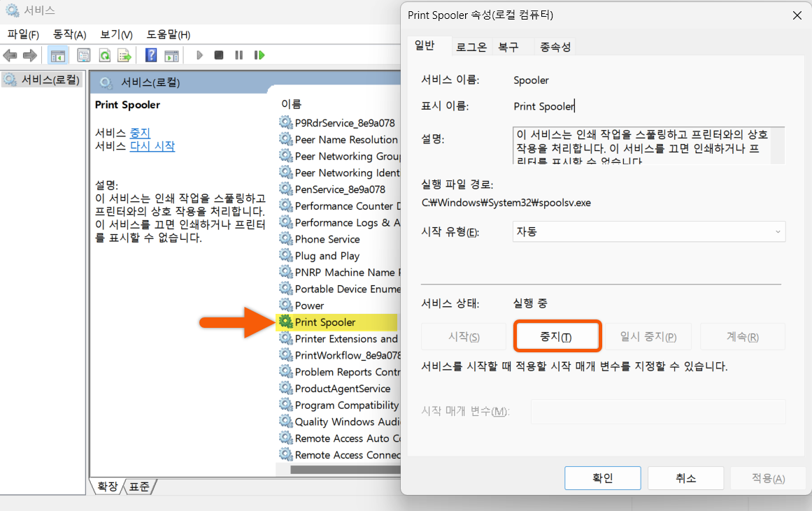The image size is (812, 511).
Task: Start the service via toolbar play icon
Action: pyautogui.click(x=199, y=55)
